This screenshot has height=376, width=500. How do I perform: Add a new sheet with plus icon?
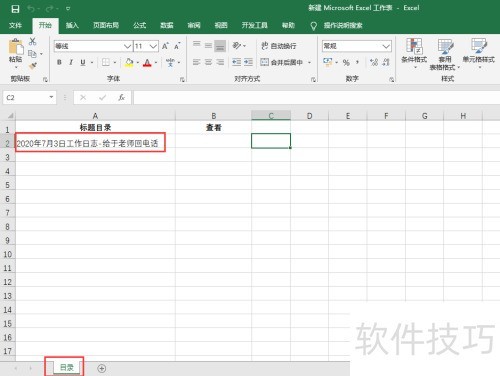pyautogui.click(x=102, y=368)
